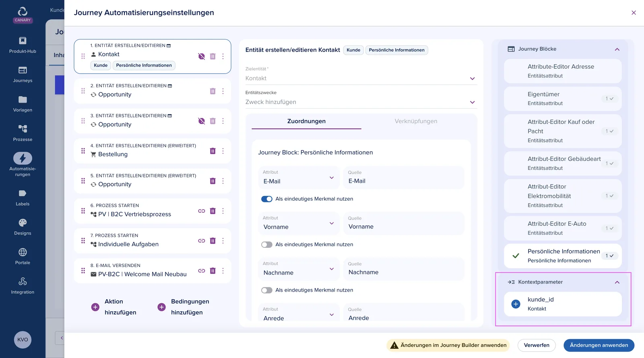Click drag handle of Bestellung action

(x=83, y=151)
